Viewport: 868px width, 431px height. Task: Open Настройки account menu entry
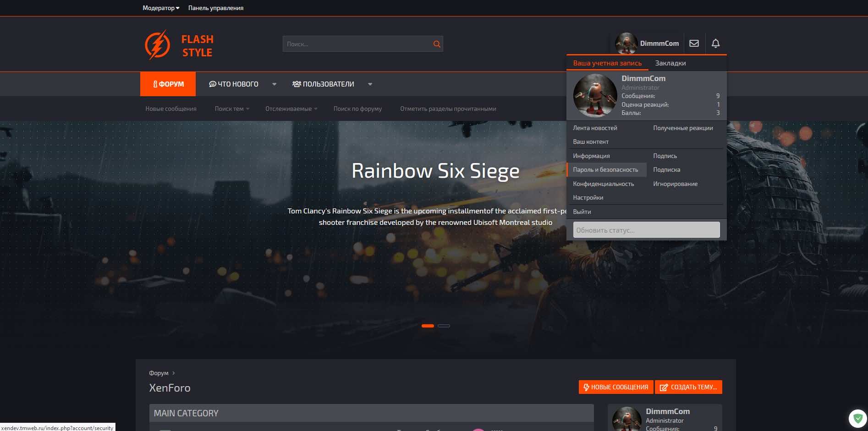pos(588,197)
